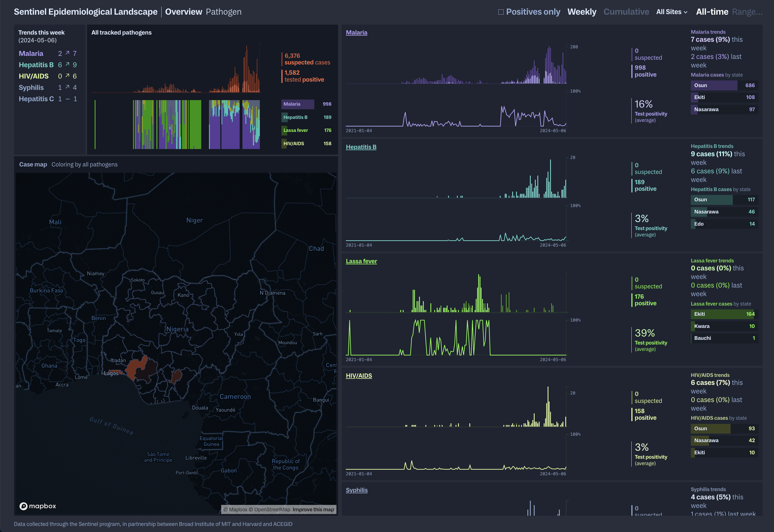Select the Nasarawa 46 Hepatitis B bar
This screenshot has height=532, width=774.
tap(724, 212)
